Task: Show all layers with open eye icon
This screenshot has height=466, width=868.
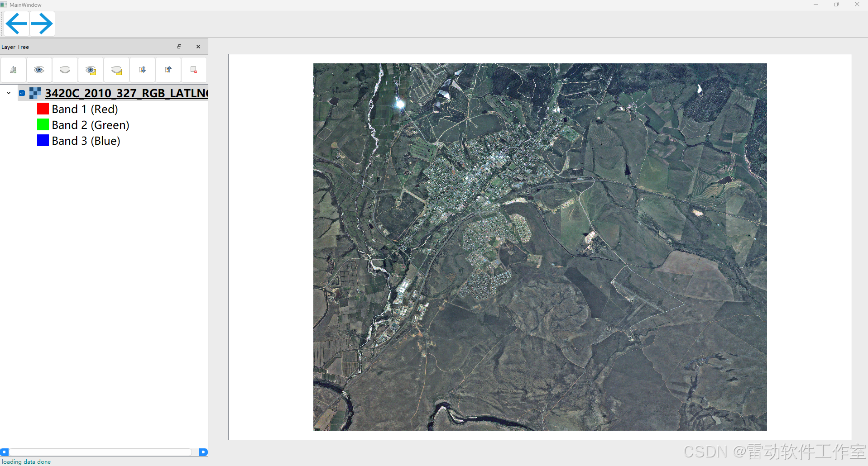Action: tap(39, 70)
